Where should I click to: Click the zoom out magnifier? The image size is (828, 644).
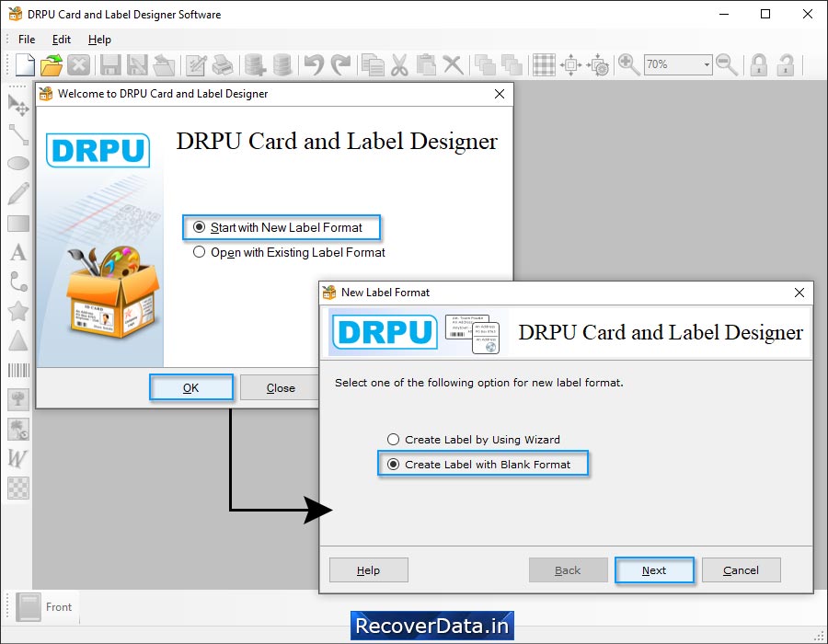point(727,65)
